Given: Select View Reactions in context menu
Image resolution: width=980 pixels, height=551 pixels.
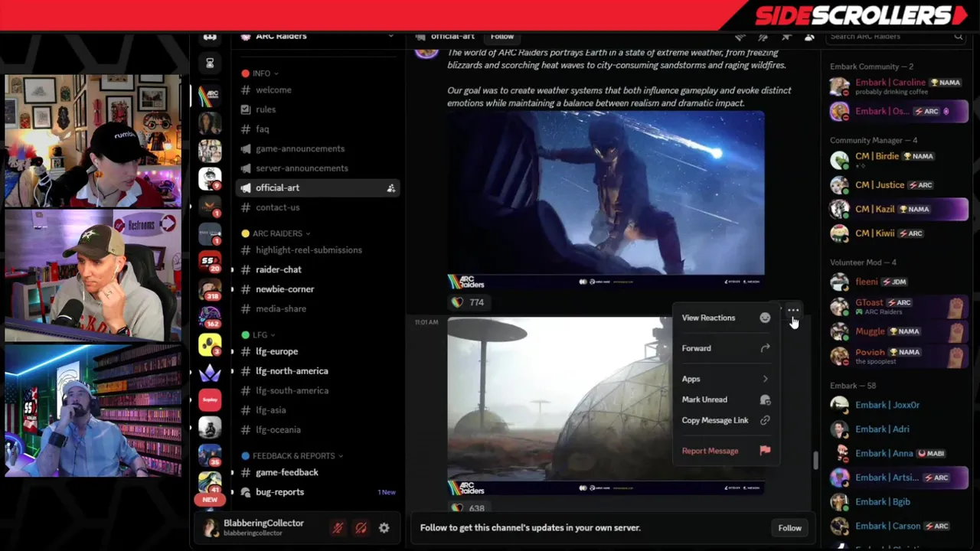Looking at the screenshot, I should [726, 318].
